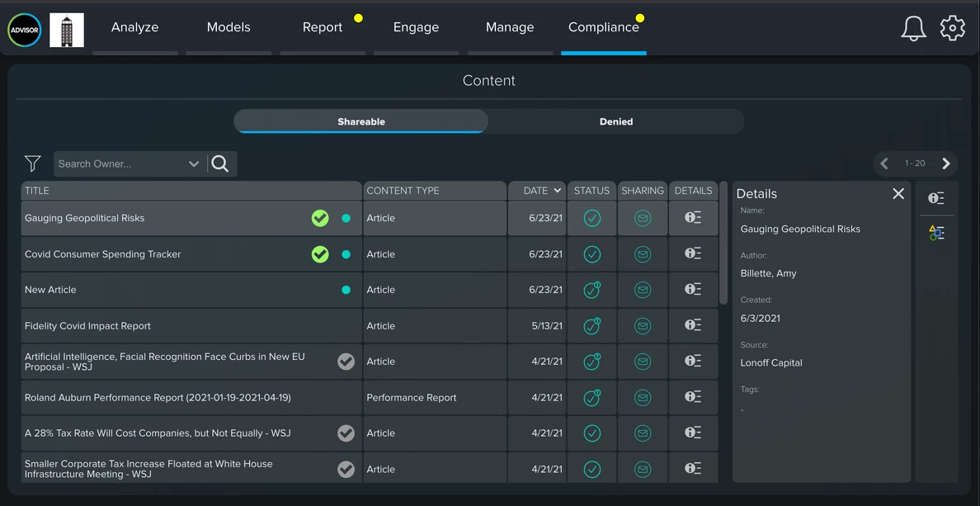Open details icon for Covid Consumer Spending Tracker
This screenshot has height=506, width=980.
pyautogui.click(x=692, y=253)
